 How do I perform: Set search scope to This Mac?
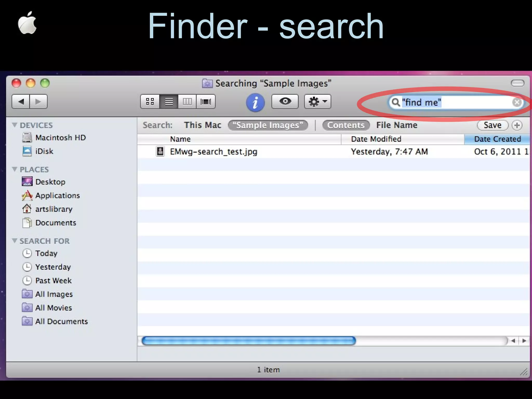point(203,125)
